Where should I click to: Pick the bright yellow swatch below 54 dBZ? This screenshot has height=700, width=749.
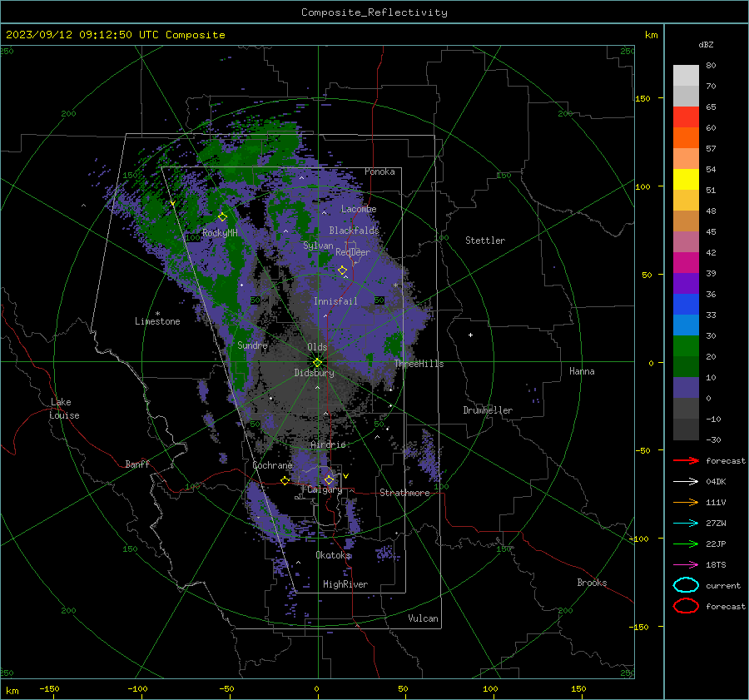pyautogui.click(x=686, y=180)
